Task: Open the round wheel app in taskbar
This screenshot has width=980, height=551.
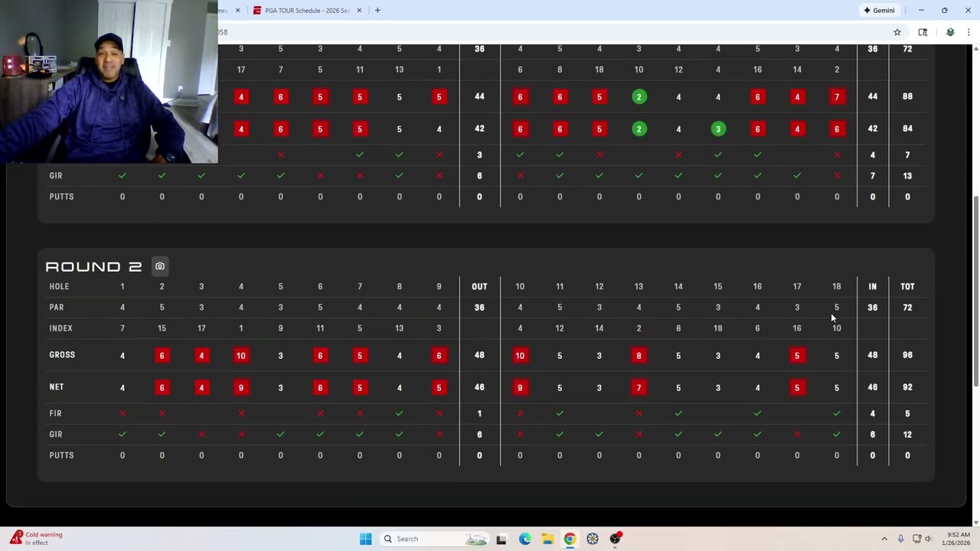Action: [x=593, y=539]
